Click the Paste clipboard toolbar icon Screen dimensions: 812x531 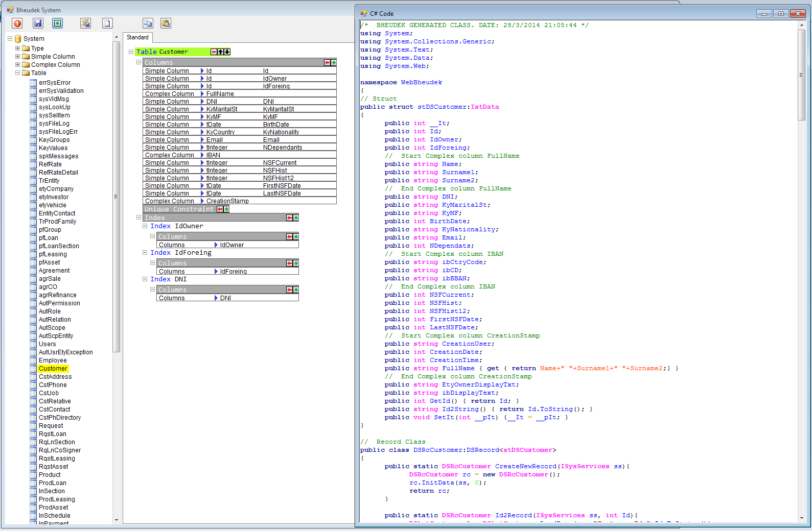point(166,23)
